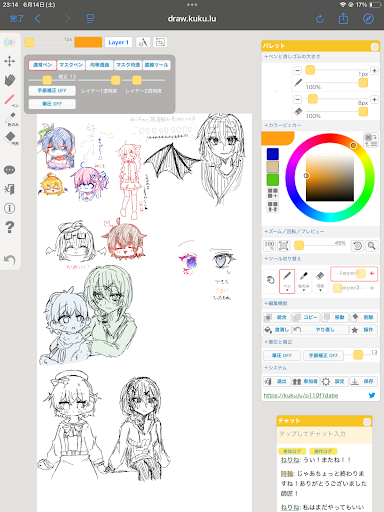The width and height of the screenshot is (384, 512).
Task: Collapse the 編集機能 section
Action: pyautogui.click(x=276, y=303)
